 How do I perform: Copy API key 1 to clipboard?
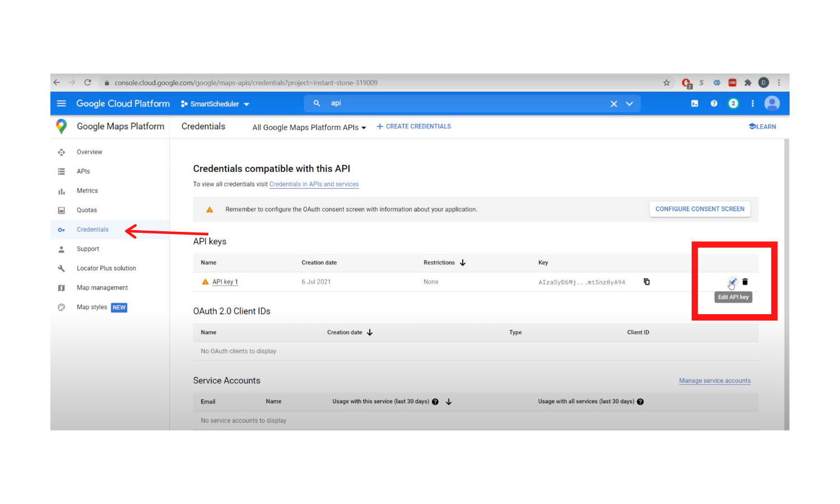[x=646, y=282]
